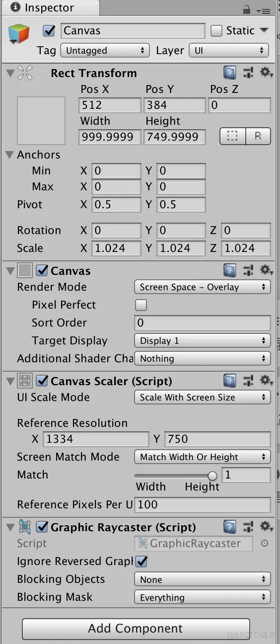Screen dimensions: 280x644
Task: Click the Height field showing 749.9999
Action: click(174, 137)
